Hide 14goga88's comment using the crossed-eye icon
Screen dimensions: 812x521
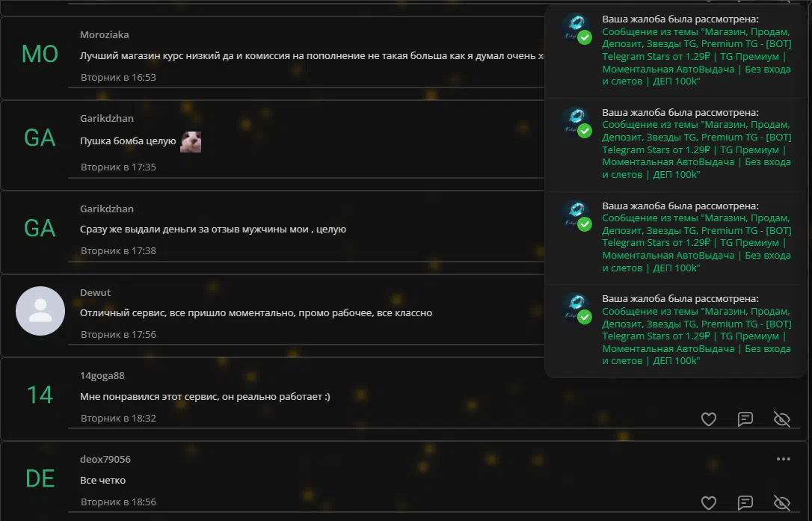point(782,419)
